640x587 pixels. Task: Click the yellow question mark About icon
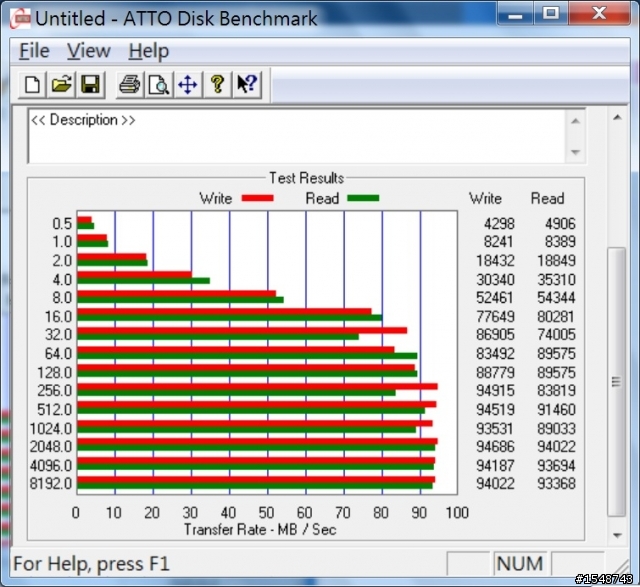pos(218,84)
